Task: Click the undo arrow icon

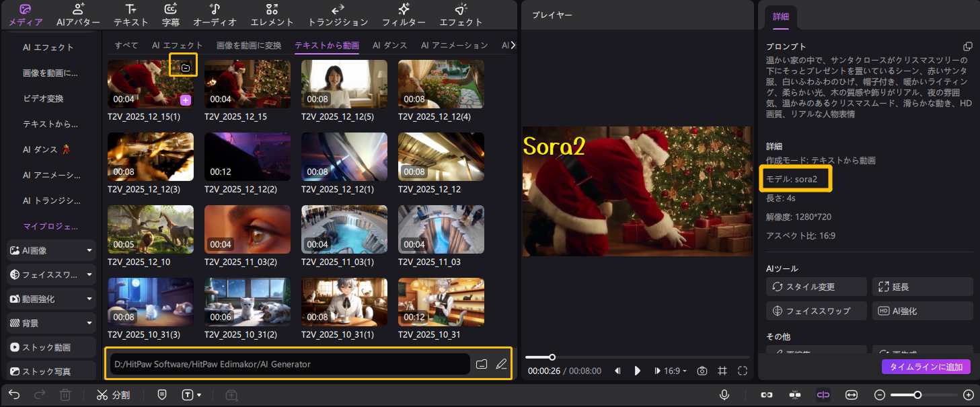Action: 14,395
